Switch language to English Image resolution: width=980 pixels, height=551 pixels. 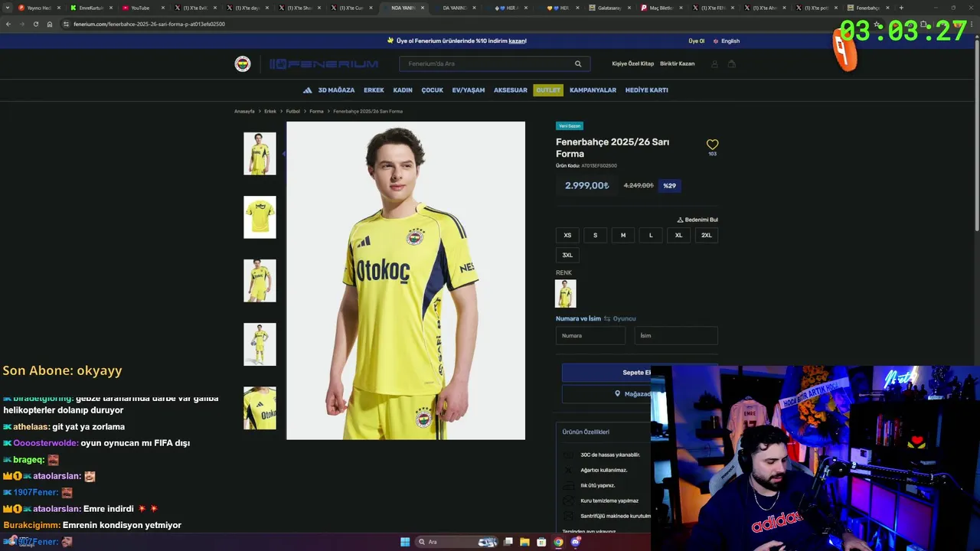pyautogui.click(x=727, y=41)
